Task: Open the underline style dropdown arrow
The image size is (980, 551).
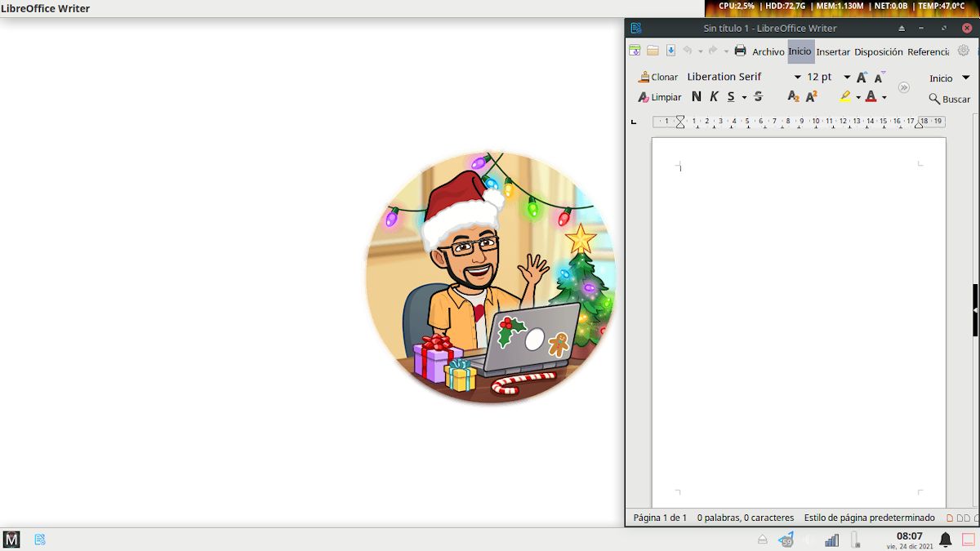Action: (744, 97)
